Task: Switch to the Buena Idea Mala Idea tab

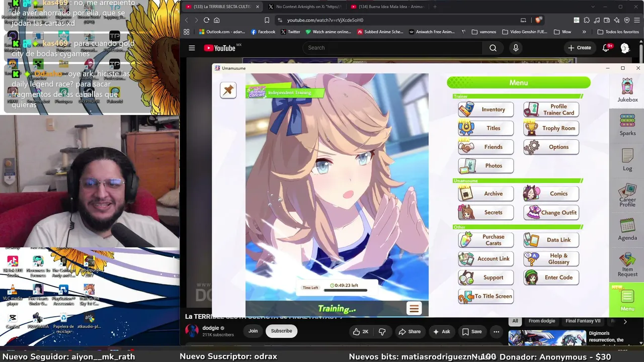Action: click(387, 7)
